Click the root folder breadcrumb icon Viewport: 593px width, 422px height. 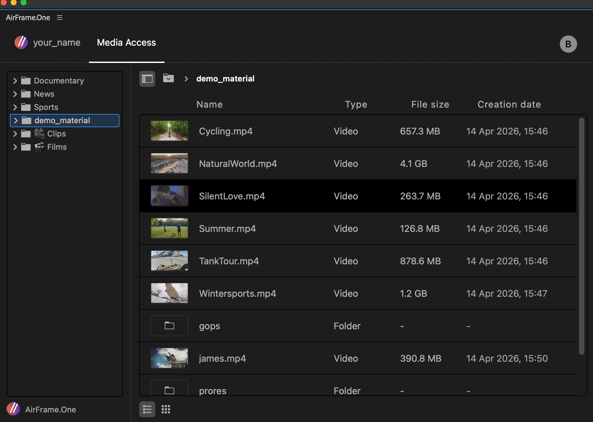(x=168, y=78)
